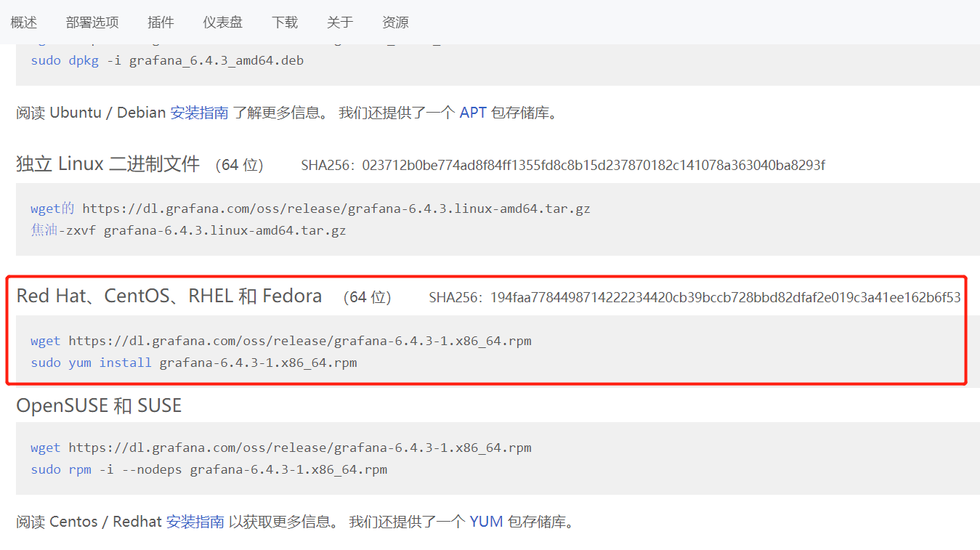Select the 仪表盘 navigation item

tap(223, 23)
